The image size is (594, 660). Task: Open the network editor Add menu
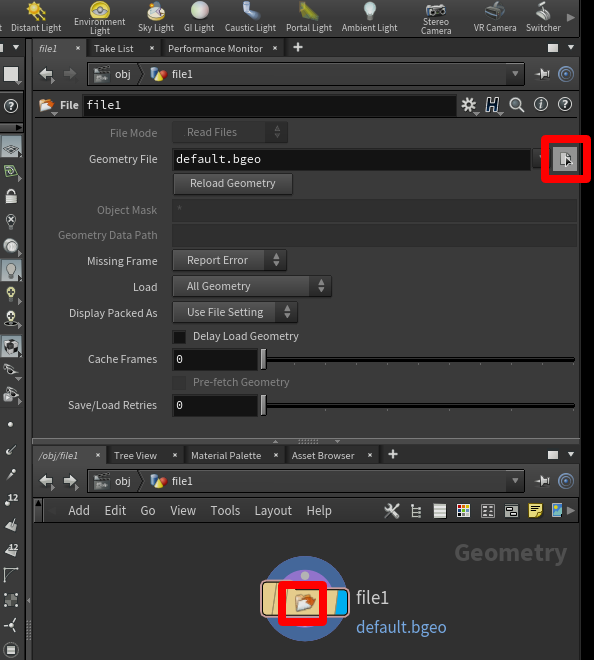click(79, 511)
